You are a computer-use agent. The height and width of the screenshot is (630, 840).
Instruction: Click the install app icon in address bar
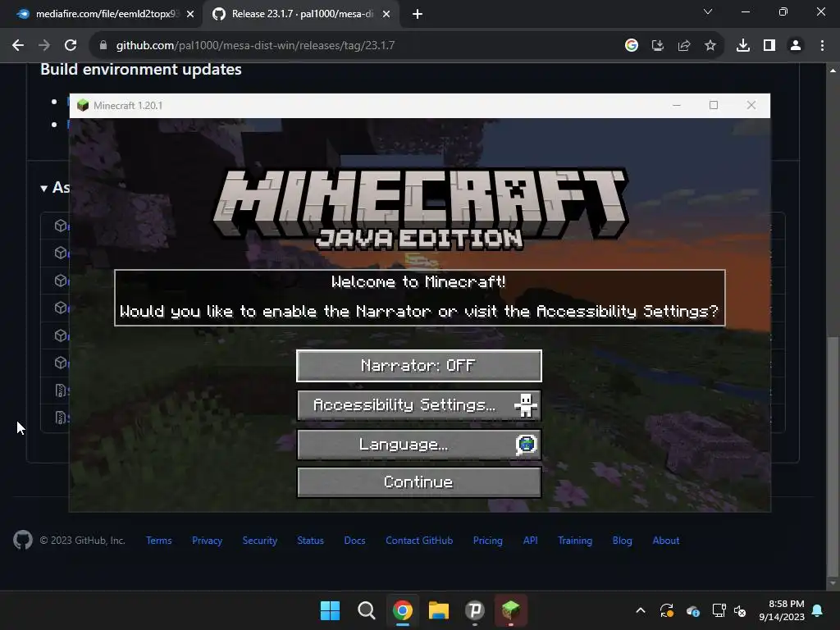[x=658, y=46]
